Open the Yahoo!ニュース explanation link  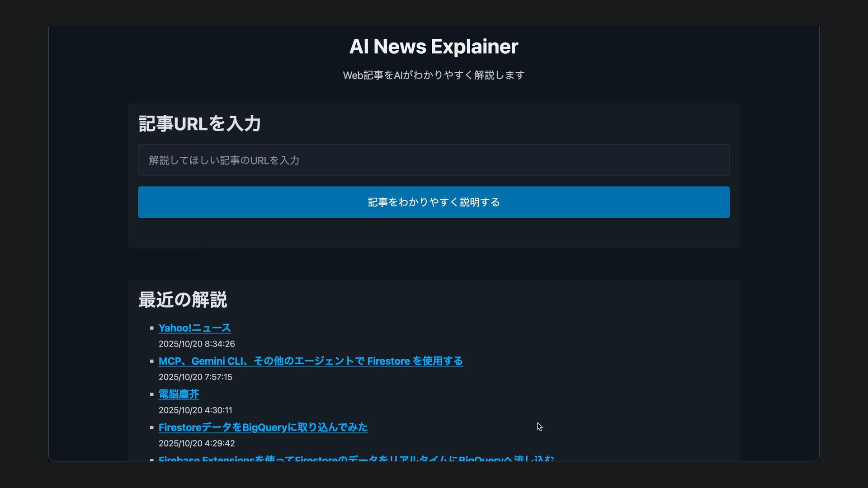pyautogui.click(x=194, y=328)
